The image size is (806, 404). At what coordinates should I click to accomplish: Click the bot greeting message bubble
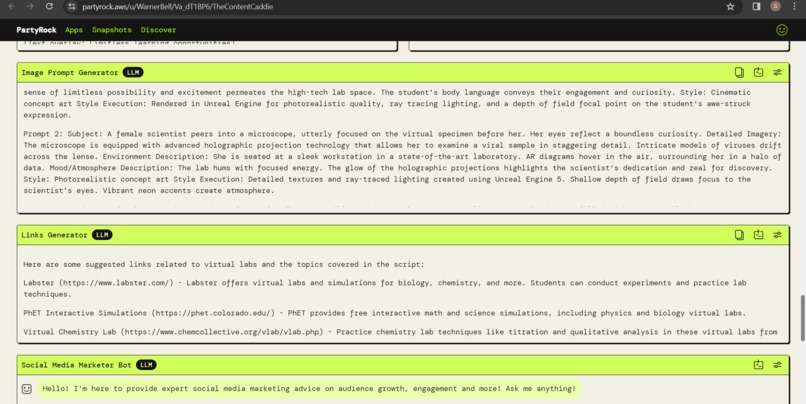pos(309,389)
